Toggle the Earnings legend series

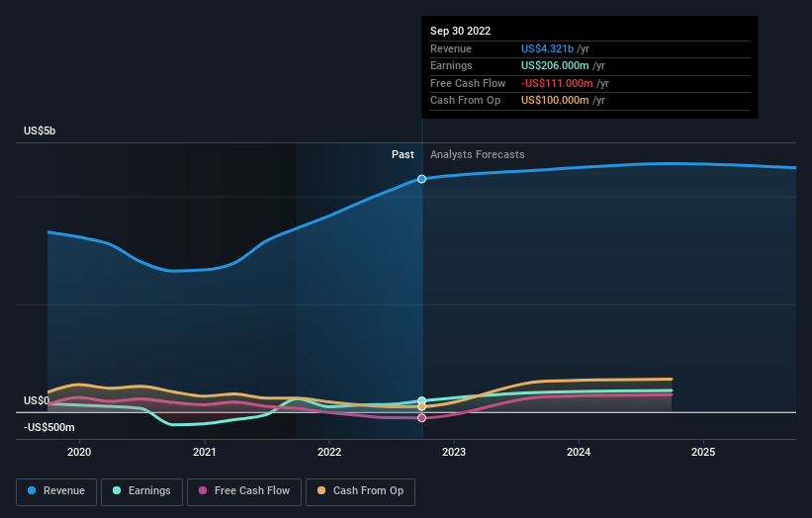[x=141, y=491]
